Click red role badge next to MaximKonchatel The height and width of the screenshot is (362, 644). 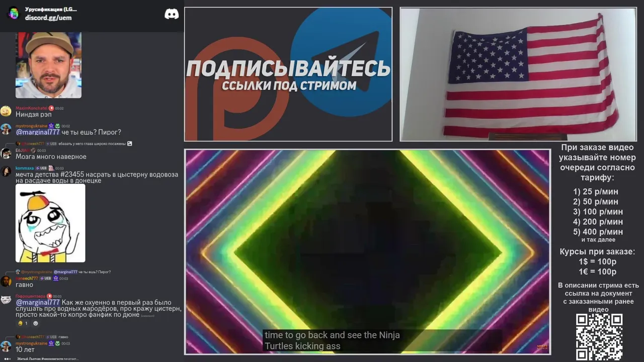pos(51,108)
